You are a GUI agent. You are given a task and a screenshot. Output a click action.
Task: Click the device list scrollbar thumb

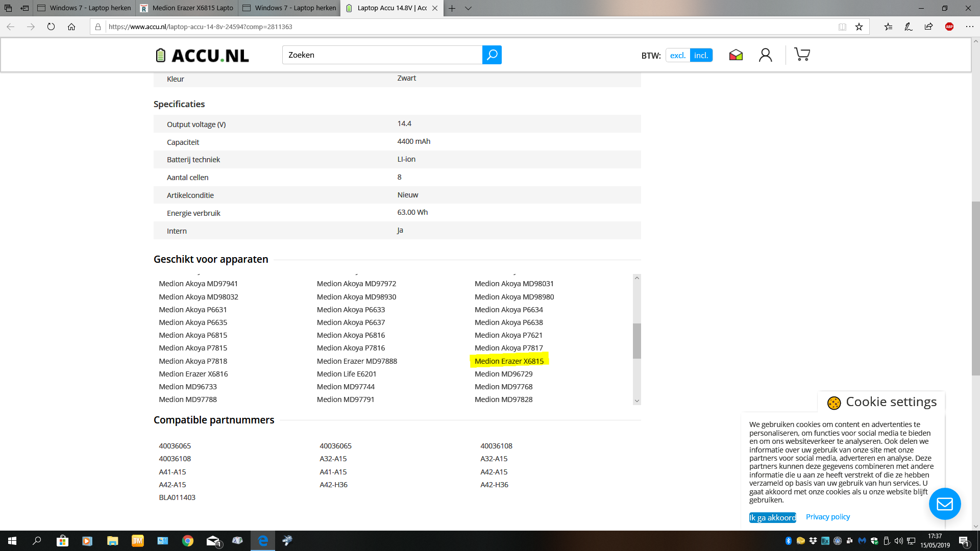point(636,341)
